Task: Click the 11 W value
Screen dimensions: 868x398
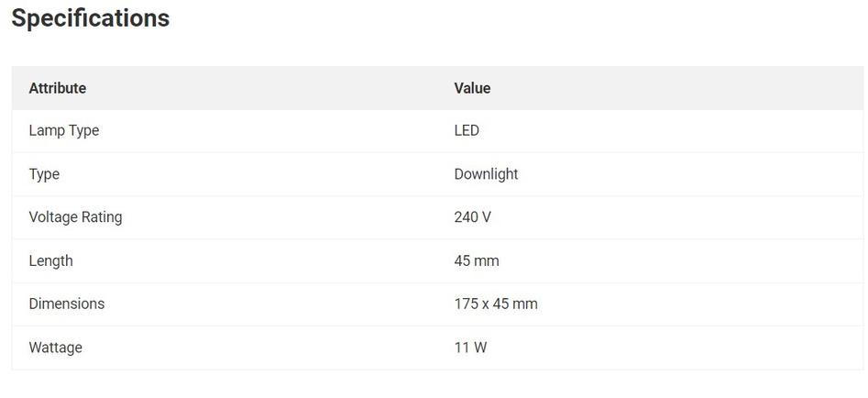Action: pos(470,348)
